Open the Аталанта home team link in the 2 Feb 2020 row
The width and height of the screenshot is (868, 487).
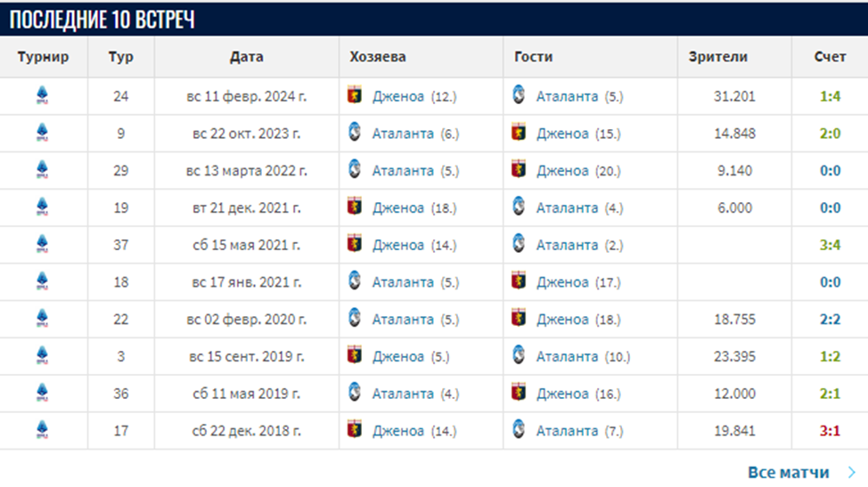pos(403,319)
